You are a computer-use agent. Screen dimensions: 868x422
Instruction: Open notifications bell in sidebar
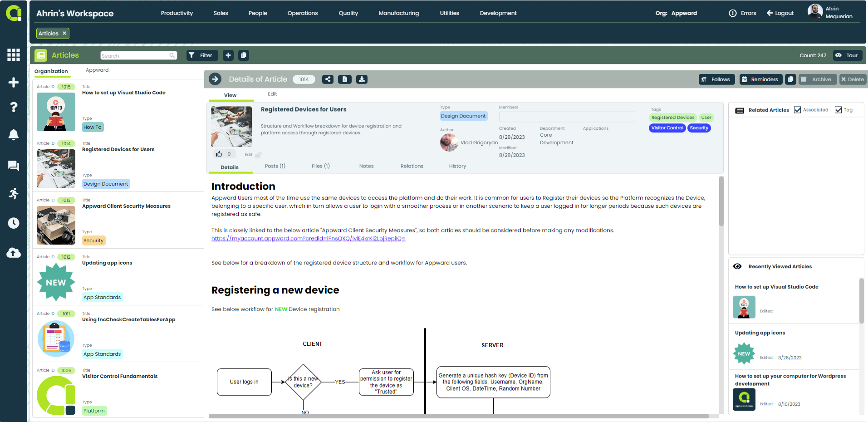click(x=14, y=135)
